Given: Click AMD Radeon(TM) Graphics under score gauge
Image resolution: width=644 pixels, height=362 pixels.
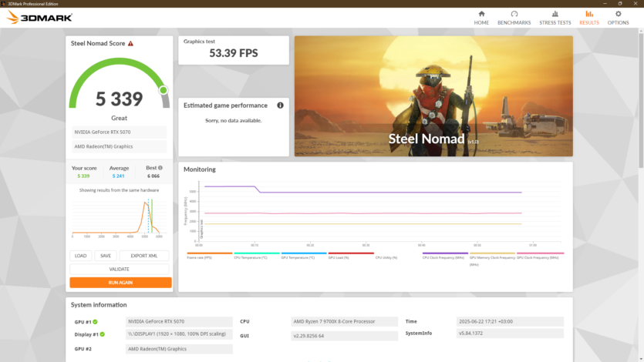Looking at the screenshot, I should [x=119, y=146].
